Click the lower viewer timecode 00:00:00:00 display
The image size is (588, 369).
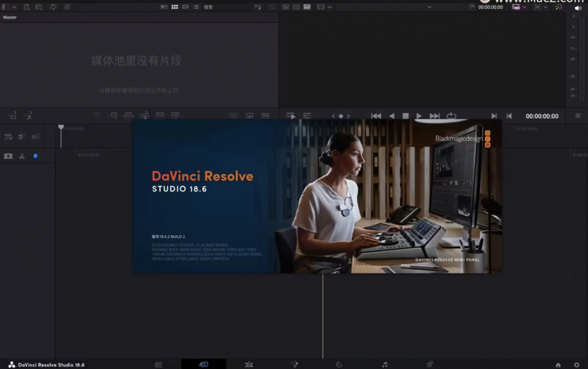[x=542, y=117]
